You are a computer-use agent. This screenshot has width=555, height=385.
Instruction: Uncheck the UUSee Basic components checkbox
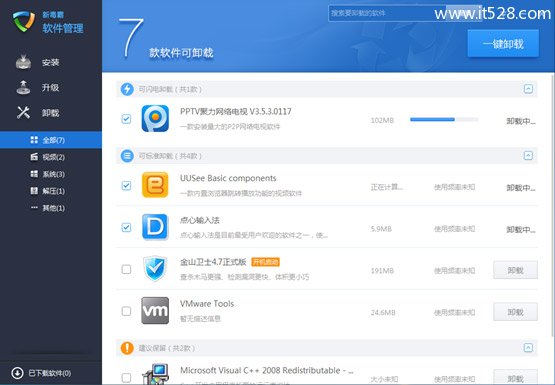click(x=126, y=185)
